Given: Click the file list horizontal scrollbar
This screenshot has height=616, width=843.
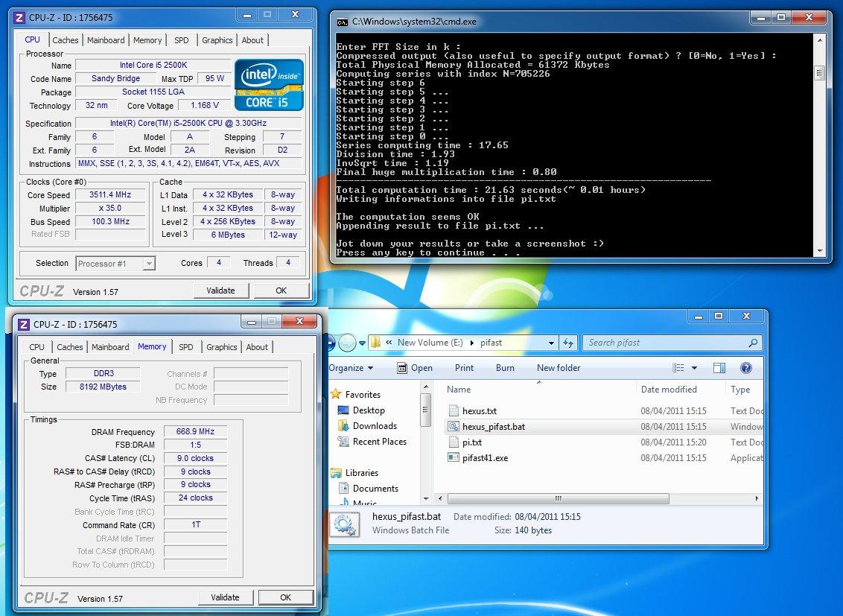Looking at the screenshot, I should tap(559, 499).
